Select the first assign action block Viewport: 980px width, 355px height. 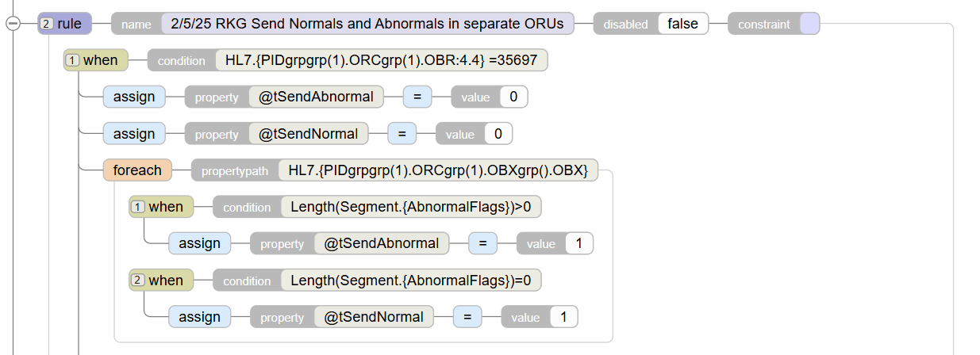(x=134, y=97)
